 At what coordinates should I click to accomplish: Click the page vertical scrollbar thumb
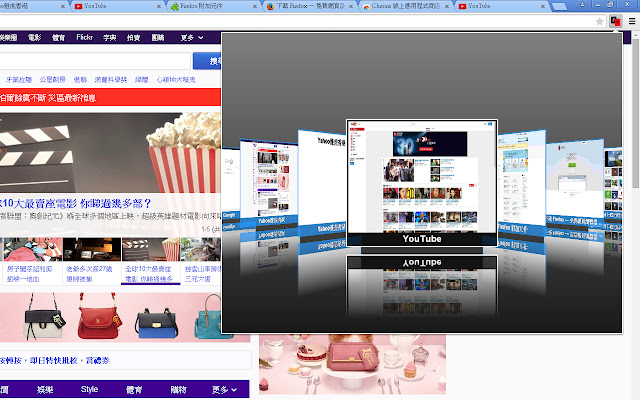636,112
